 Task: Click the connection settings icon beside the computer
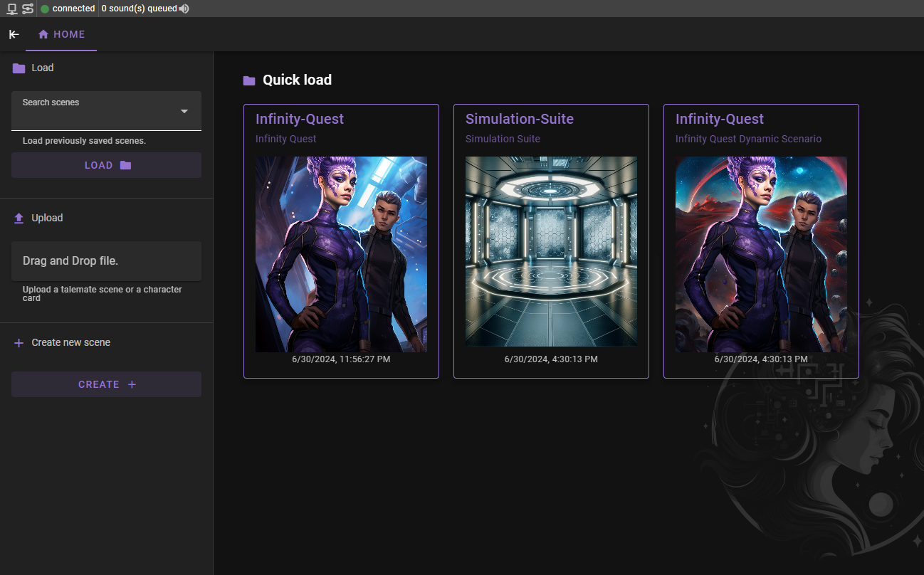pos(28,9)
